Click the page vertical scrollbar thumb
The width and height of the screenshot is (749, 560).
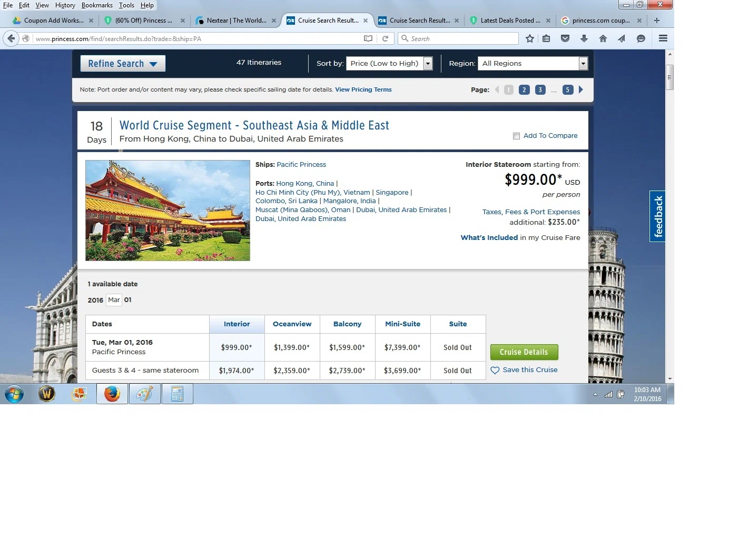669,78
